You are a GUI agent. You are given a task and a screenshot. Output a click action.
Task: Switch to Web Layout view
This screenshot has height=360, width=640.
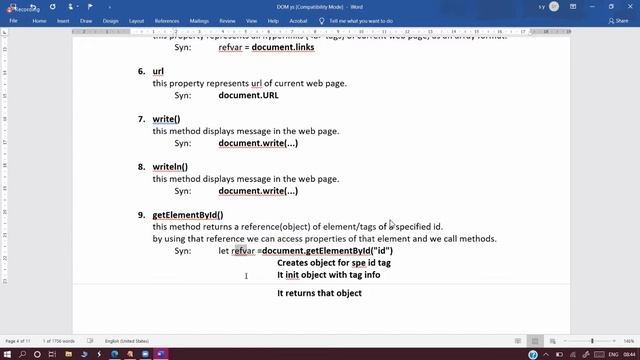[552, 341]
